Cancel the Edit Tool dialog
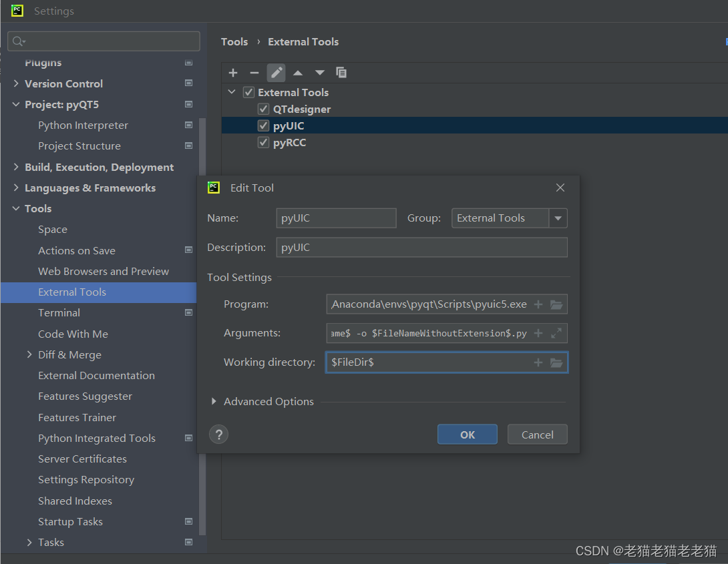Screen dimensions: 728x564 [x=537, y=434]
